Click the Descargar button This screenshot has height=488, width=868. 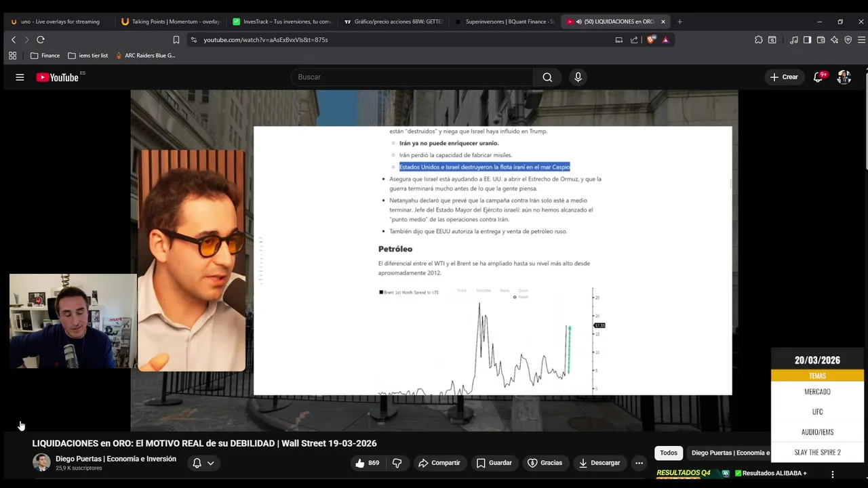[x=599, y=463]
